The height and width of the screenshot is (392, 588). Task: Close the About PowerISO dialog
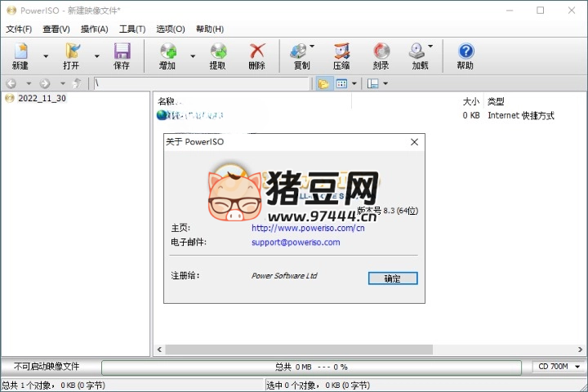coord(414,142)
